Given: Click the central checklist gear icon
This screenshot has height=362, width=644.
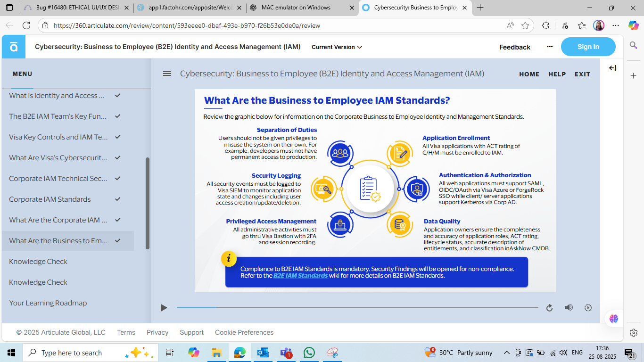Looking at the screenshot, I should click(370, 189).
